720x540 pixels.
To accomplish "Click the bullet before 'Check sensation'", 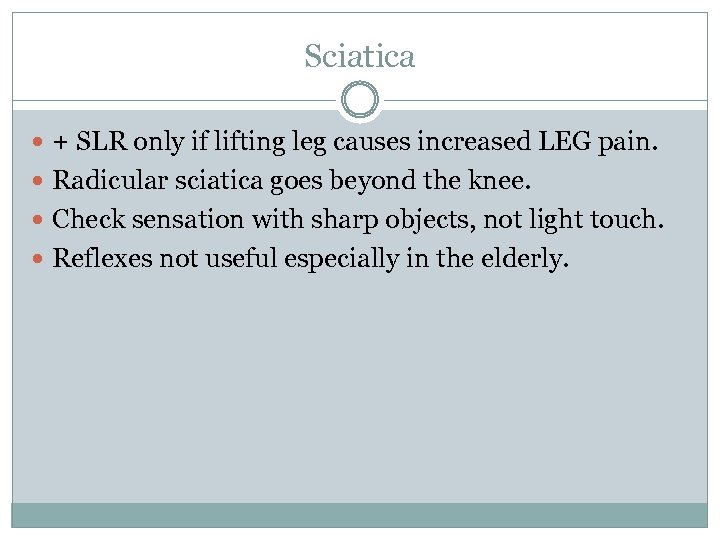I will pos(38,221).
